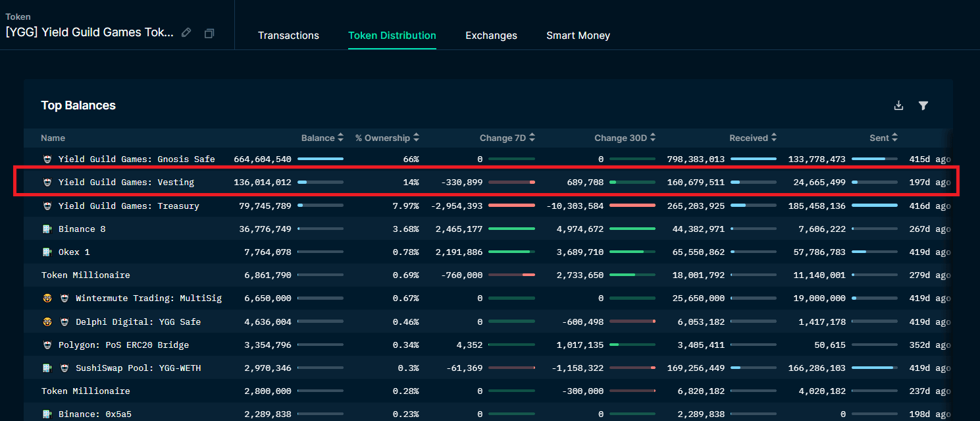Click Gnosis Safe balance bar
This screenshot has height=421, width=980.
coord(321,159)
